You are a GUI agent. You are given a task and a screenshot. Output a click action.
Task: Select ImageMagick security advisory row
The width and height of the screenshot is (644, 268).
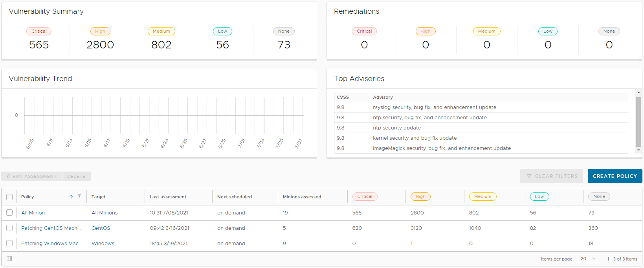(x=481, y=148)
